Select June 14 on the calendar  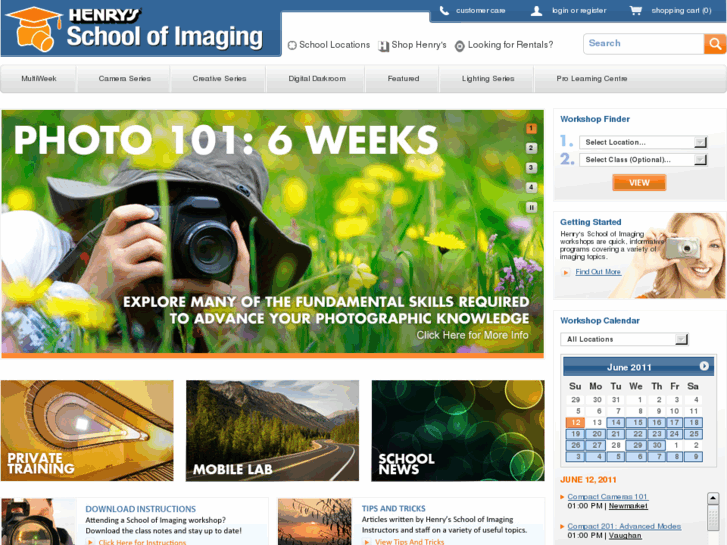[x=615, y=423]
